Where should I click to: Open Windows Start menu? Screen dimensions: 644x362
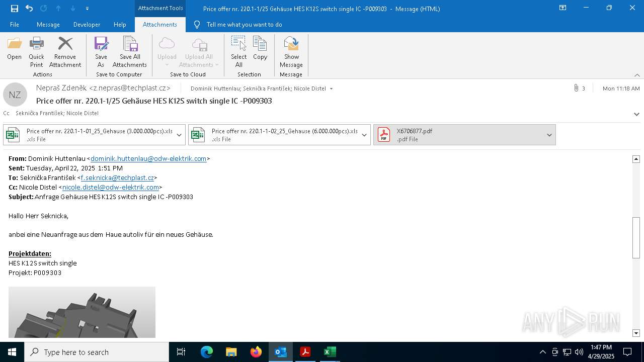coord(12,352)
